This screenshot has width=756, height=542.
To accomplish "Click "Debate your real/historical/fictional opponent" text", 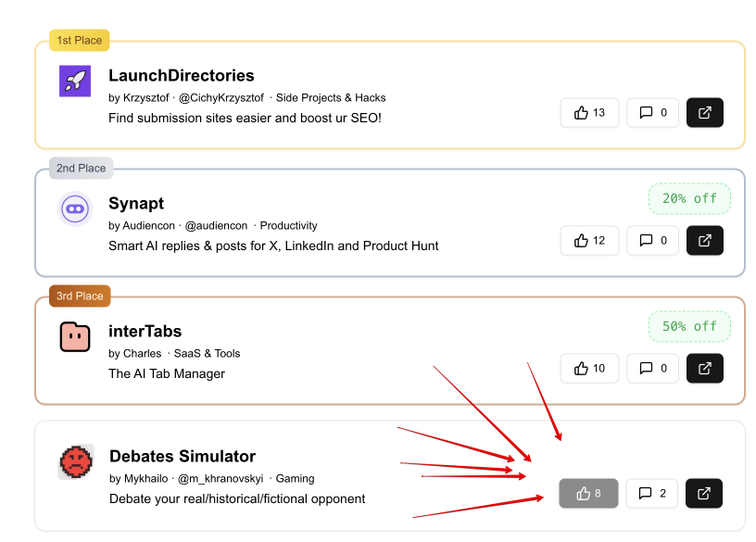I will (237, 498).
